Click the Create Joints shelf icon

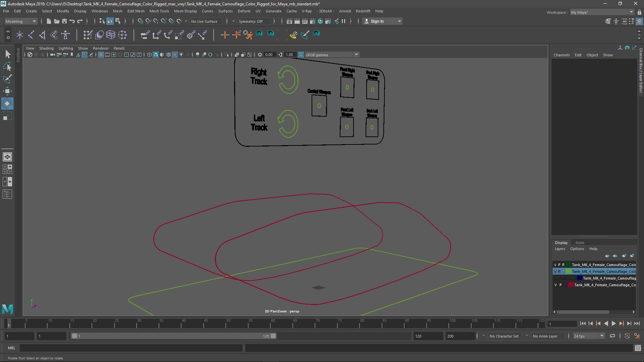31,35
